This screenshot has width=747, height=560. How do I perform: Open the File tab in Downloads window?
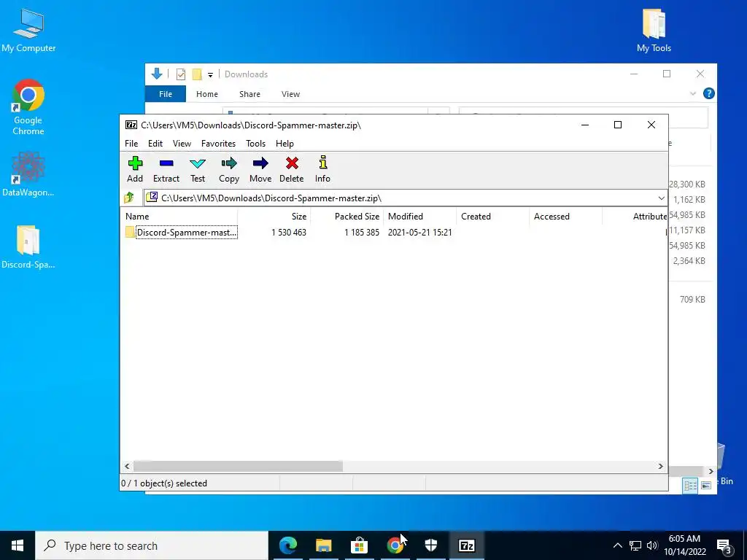click(x=166, y=94)
